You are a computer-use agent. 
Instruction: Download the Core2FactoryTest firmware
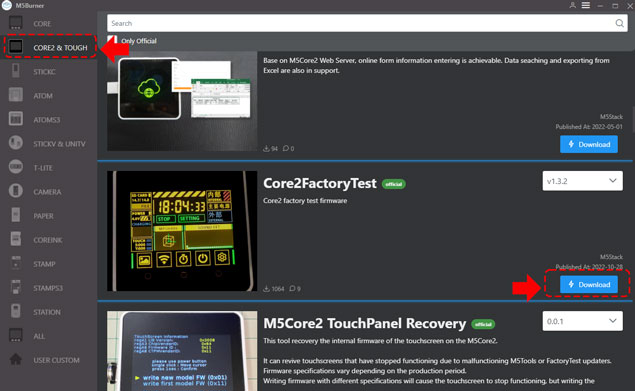click(x=589, y=284)
